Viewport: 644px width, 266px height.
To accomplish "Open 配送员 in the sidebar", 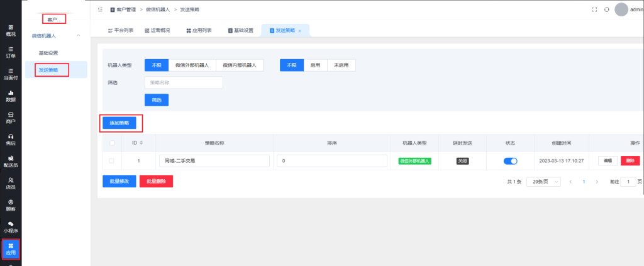I will coord(11,161).
